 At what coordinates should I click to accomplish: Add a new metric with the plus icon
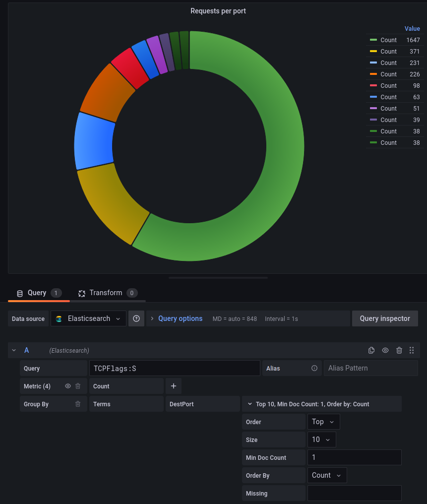(x=174, y=386)
